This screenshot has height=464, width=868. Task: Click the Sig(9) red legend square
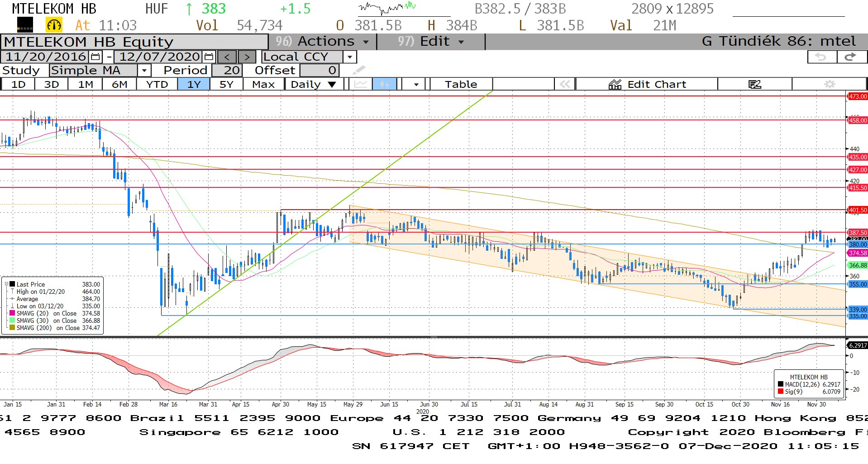[781, 392]
